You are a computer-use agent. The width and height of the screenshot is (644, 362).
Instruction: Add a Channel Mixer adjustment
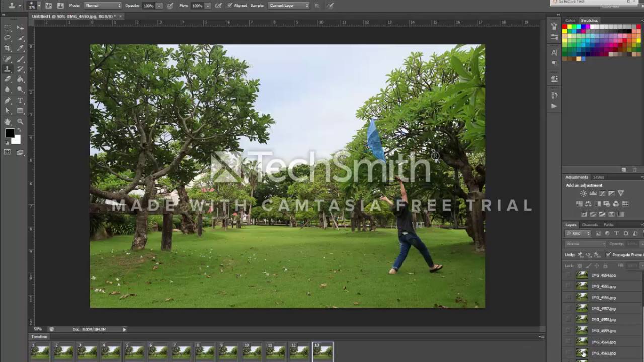tap(616, 204)
